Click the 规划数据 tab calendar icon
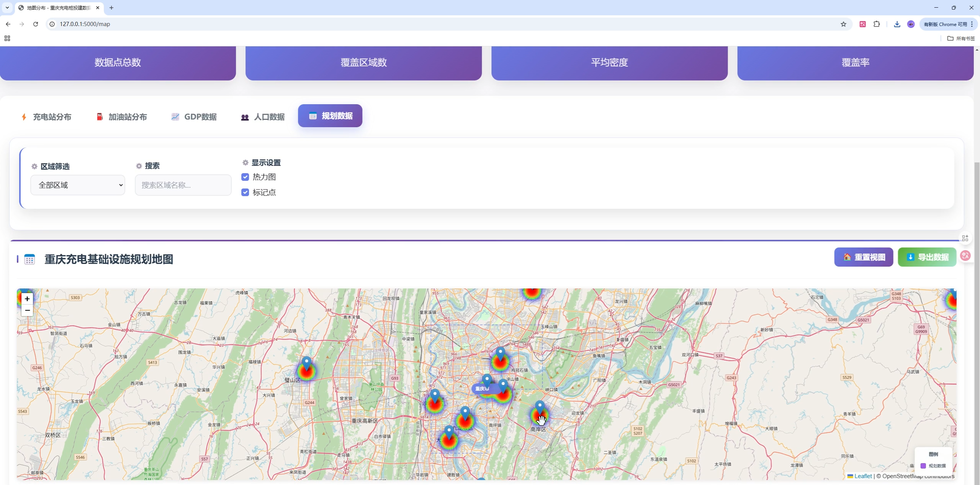Viewport: 980px width, 485px height. (313, 116)
